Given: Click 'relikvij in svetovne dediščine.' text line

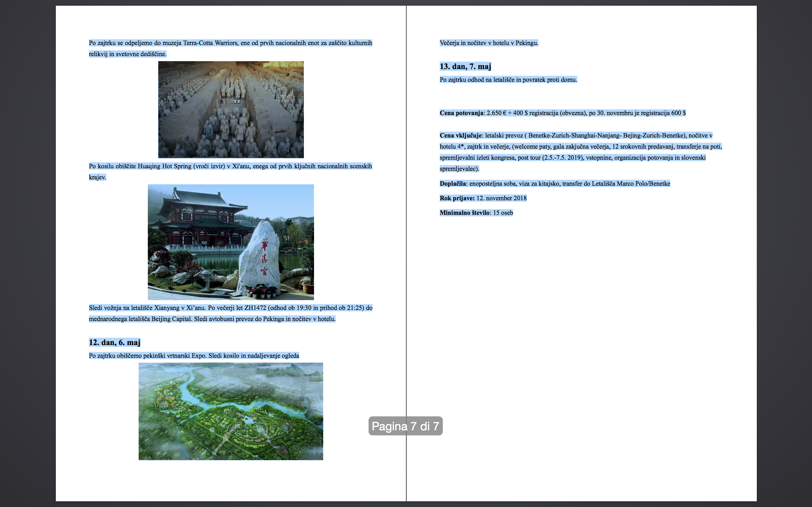Looking at the screenshot, I should 128,54.
